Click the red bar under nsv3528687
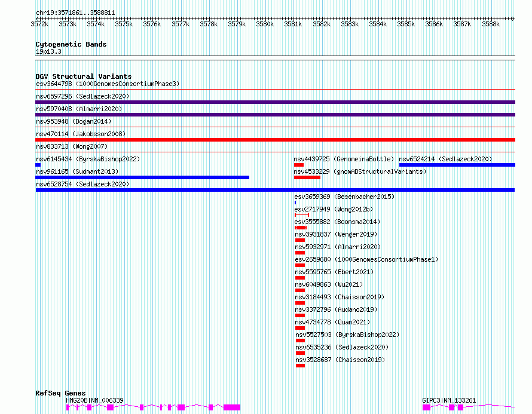This screenshot has width=532, height=414. click(x=300, y=366)
